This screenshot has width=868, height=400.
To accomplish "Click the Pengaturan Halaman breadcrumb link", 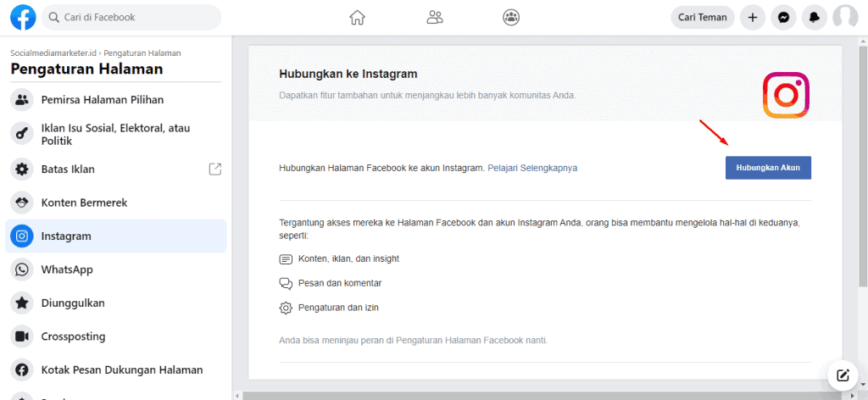I will click(142, 53).
